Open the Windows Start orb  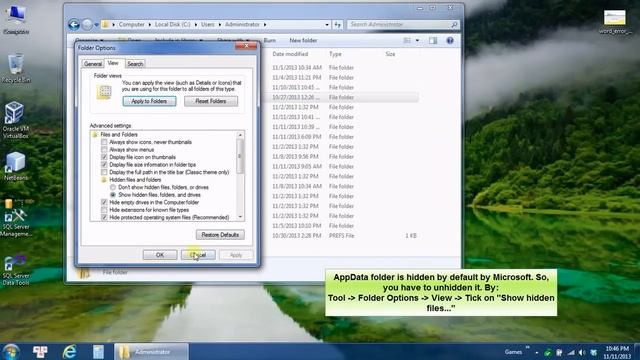pos(11,351)
